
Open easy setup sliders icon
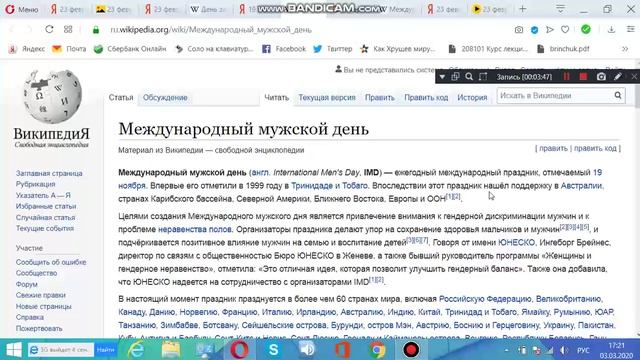coord(631,30)
